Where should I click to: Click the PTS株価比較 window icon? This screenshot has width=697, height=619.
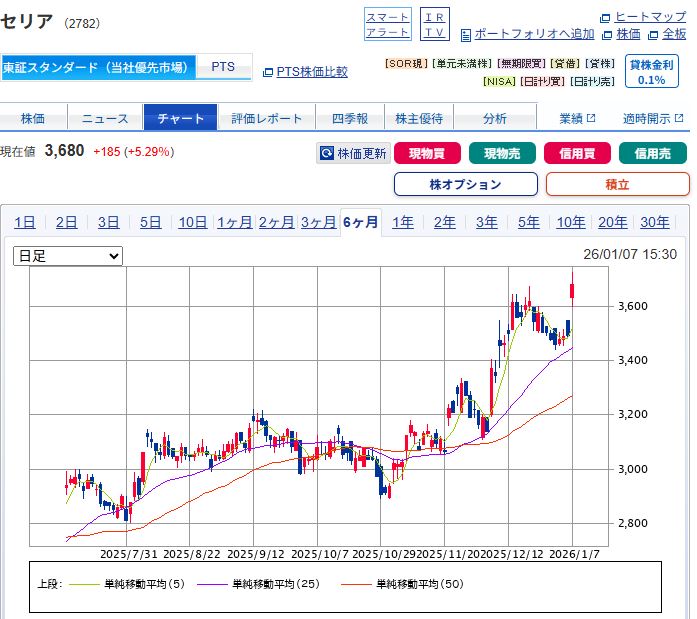click(267, 72)
